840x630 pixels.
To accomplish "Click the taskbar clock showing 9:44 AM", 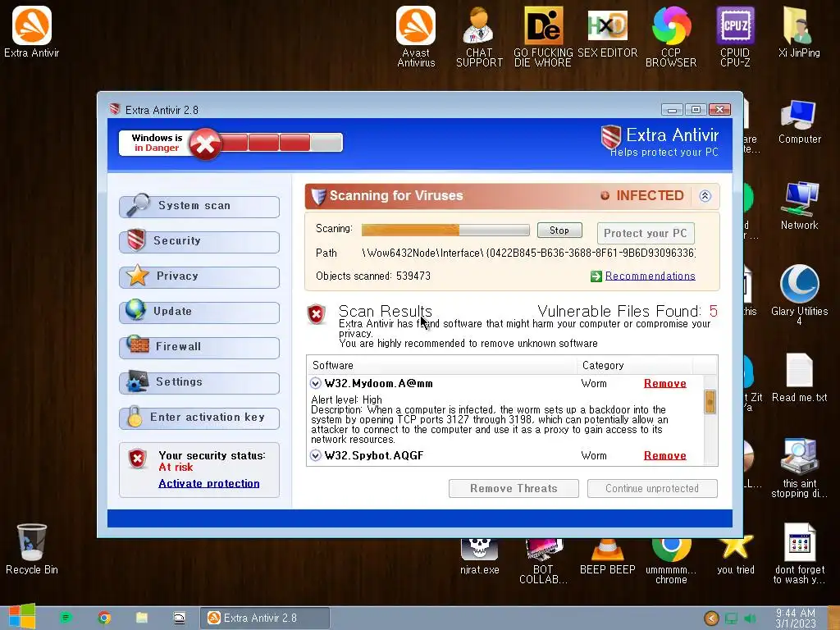I will click(x=796, y=619).
